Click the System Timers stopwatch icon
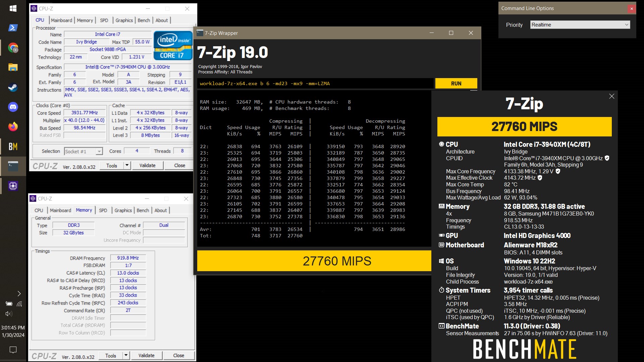644x362 pixels. pyautogui.click(x=441, y=290)
